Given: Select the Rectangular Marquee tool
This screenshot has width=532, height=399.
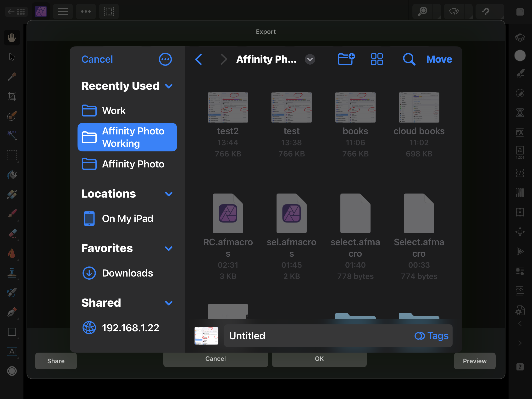Looking at the screenshot, I should tap(12, 155).
